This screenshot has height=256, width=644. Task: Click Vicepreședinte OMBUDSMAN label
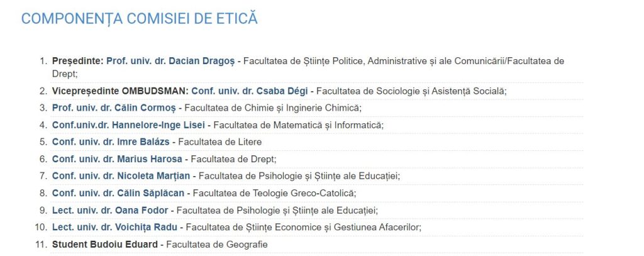pos(120,91)
